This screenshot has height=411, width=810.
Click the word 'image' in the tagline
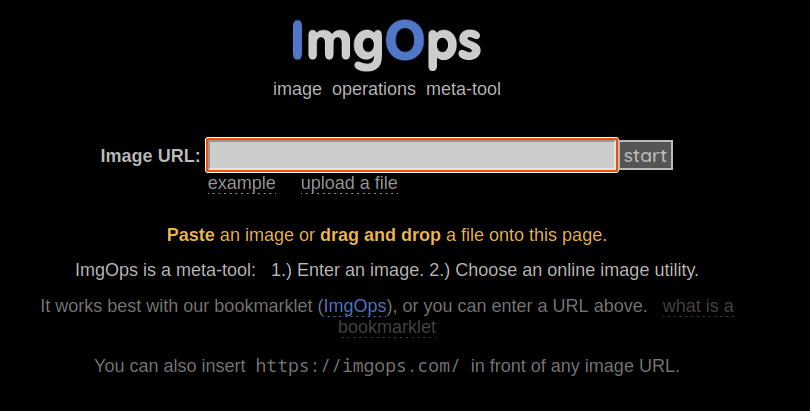coord(297,89)
